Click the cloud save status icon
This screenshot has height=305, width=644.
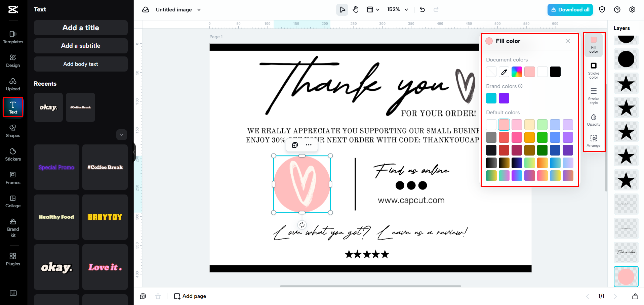click(146, 10)
